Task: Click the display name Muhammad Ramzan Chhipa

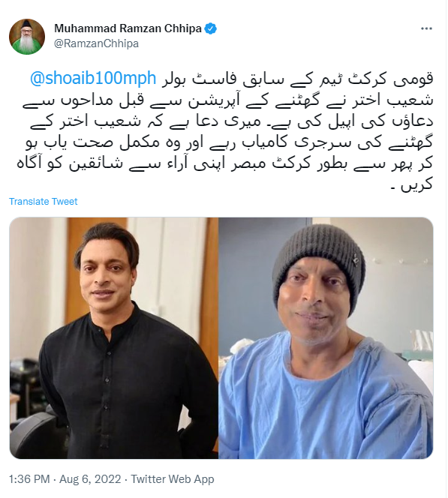Action: point(128,28)
